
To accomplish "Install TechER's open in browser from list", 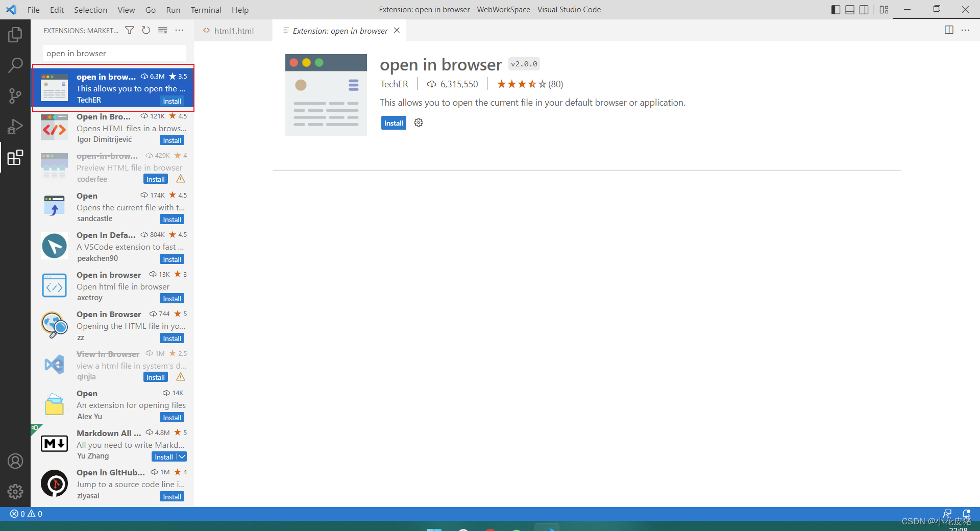I will [x=172, y=101].
